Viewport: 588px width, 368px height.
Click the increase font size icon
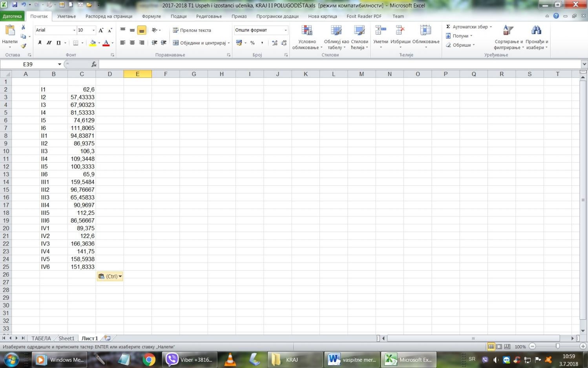coord(101,30)
